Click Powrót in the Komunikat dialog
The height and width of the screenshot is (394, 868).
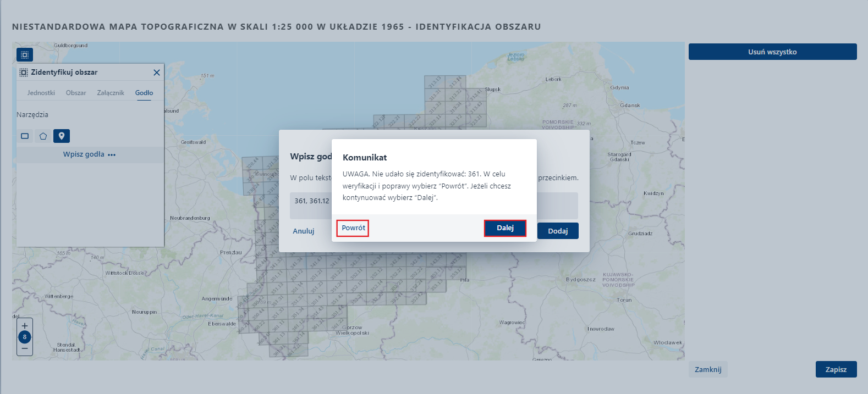coord(353,228)
